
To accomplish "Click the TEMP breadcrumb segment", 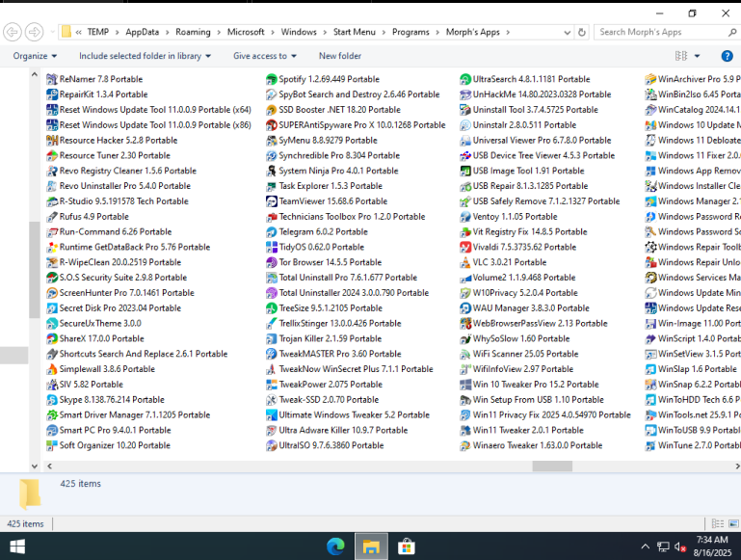I will click(x=98, y=32).
